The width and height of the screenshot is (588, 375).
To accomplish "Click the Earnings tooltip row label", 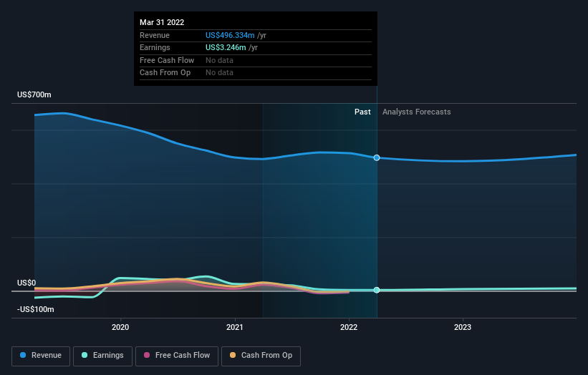I will pyautogui.click(x=155, y=47).
